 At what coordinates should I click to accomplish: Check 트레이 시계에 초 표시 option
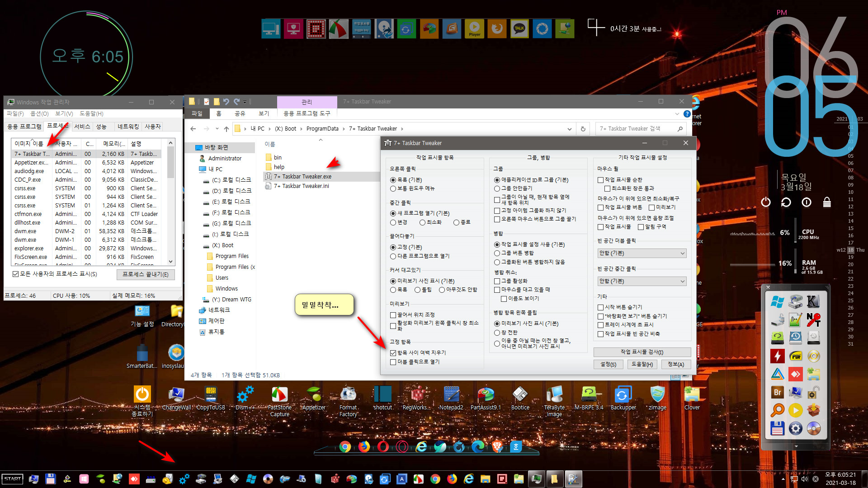click(600, 325)
